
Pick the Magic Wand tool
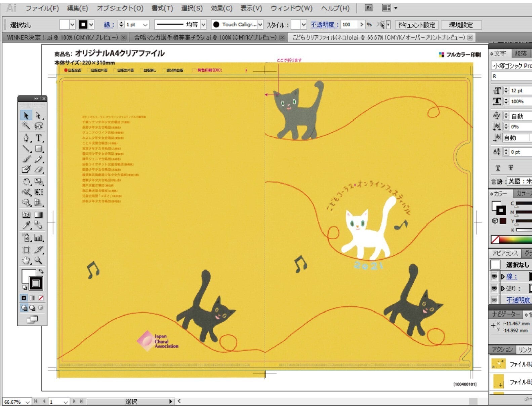pyautogui.click(x=26, y=126)
